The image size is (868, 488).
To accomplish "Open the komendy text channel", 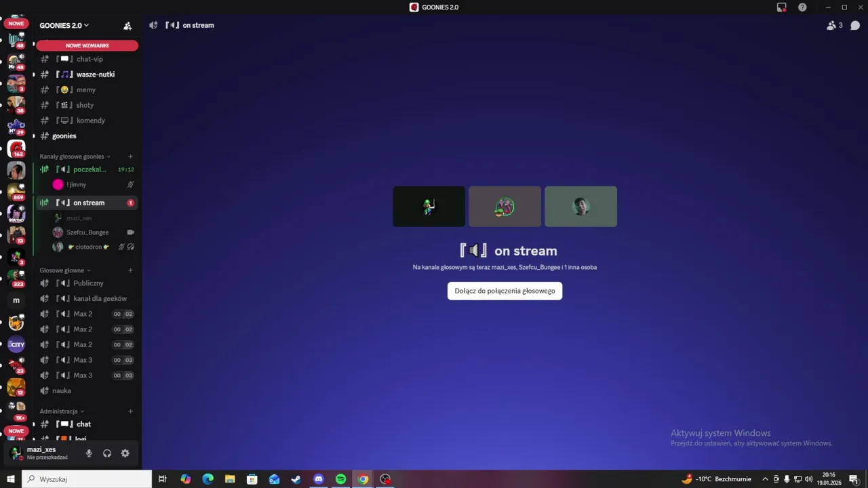I will (87, 121).
